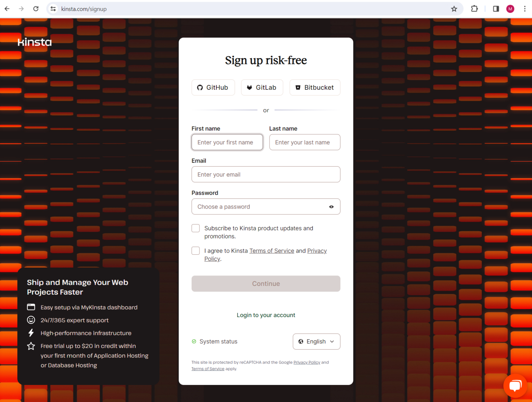The width and height of the screenshot is (532, 402).
Task: Open the reCAPTCHA Terms of Service link
Action: (x=208, y=369)
